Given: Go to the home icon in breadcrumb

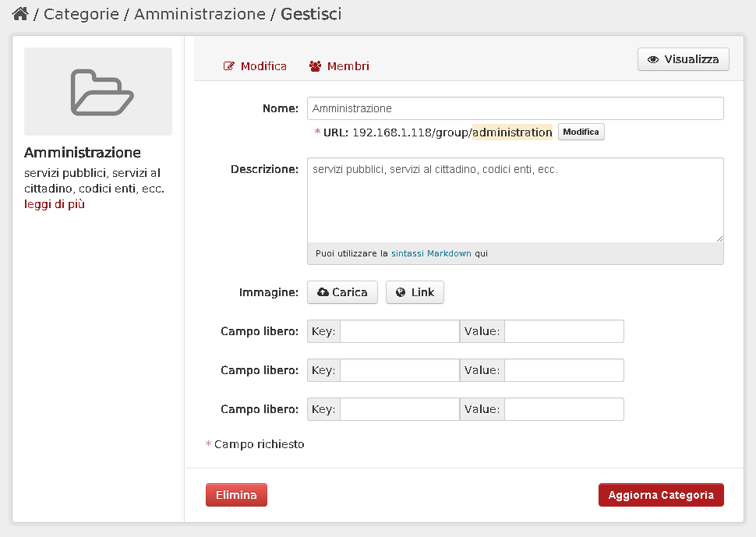Looking at the screenshot, I should [20, 14].
